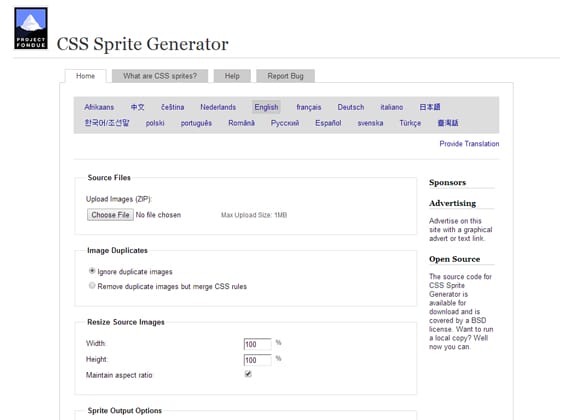This screenshot has width=580, height=420.
Task: Switch language to Türkçe
Action: (410, 123)
